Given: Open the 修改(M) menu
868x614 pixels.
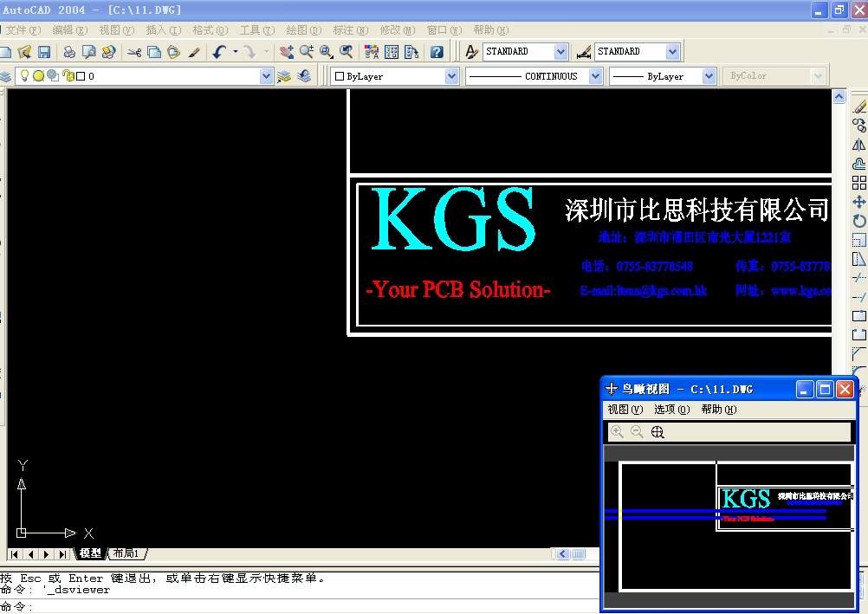Looking at the screenshot, I should tap(398, 30).
